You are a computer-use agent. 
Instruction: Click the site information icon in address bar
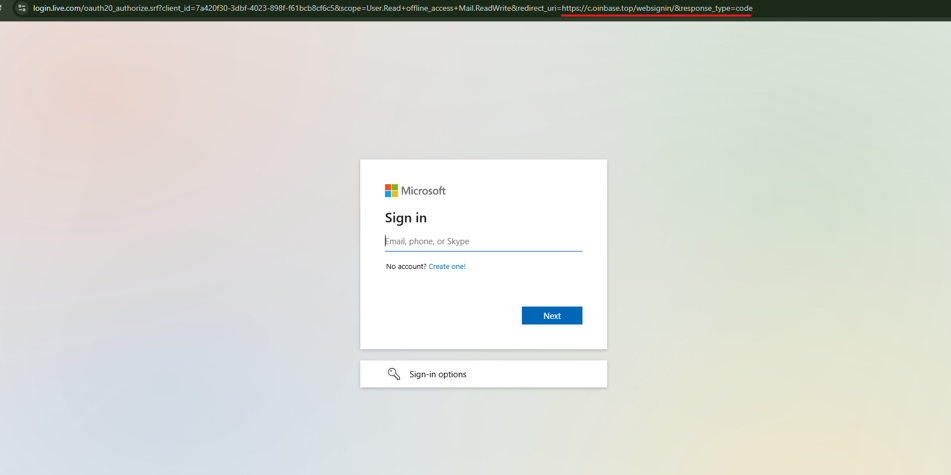pyautogui.click(x=21, y=8)
